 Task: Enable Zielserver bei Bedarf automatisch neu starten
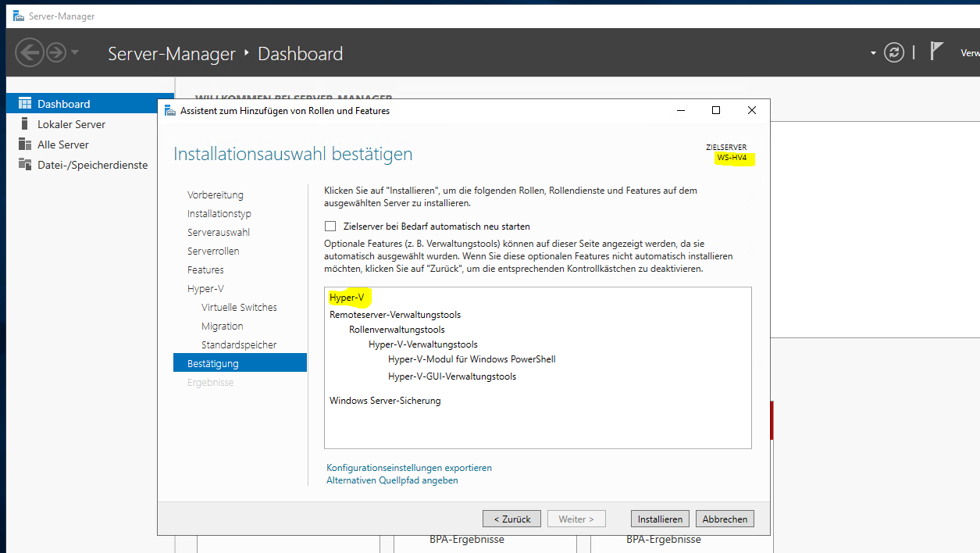point(330,227)
